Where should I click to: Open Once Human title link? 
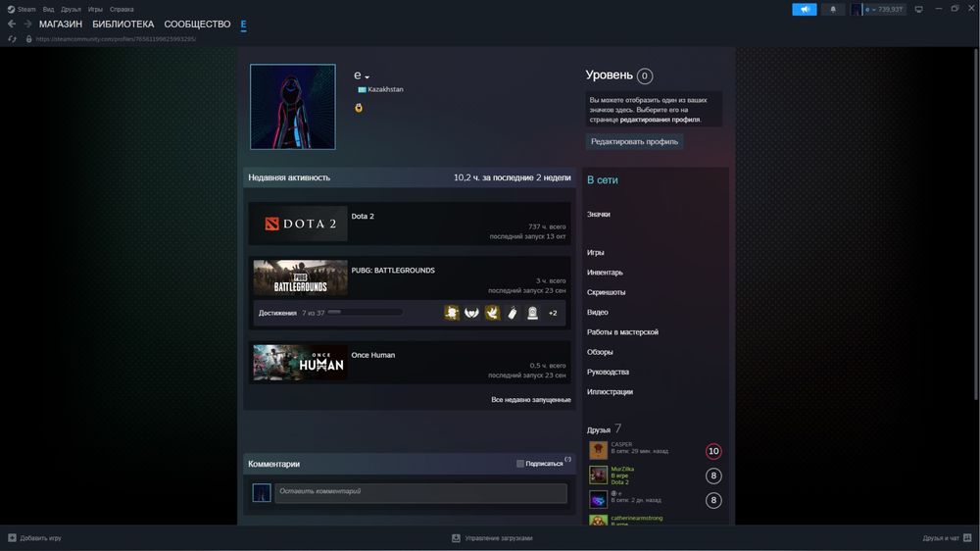click(x=372, y=355)
